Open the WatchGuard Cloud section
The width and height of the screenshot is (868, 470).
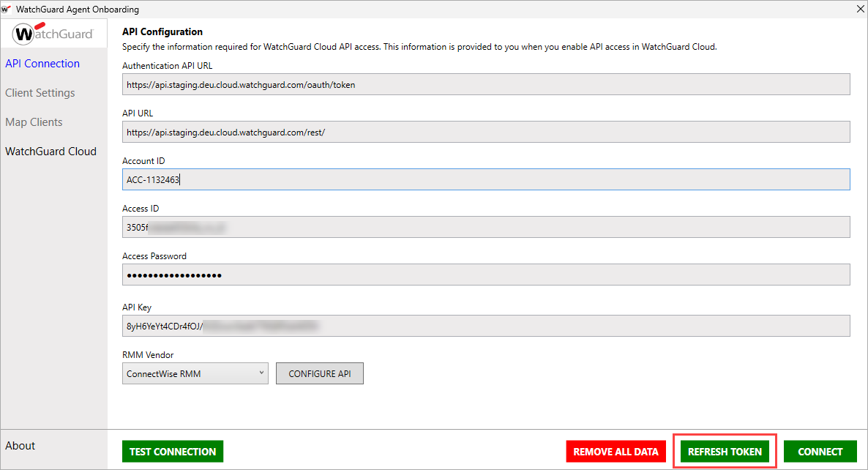tap(50, 151)
